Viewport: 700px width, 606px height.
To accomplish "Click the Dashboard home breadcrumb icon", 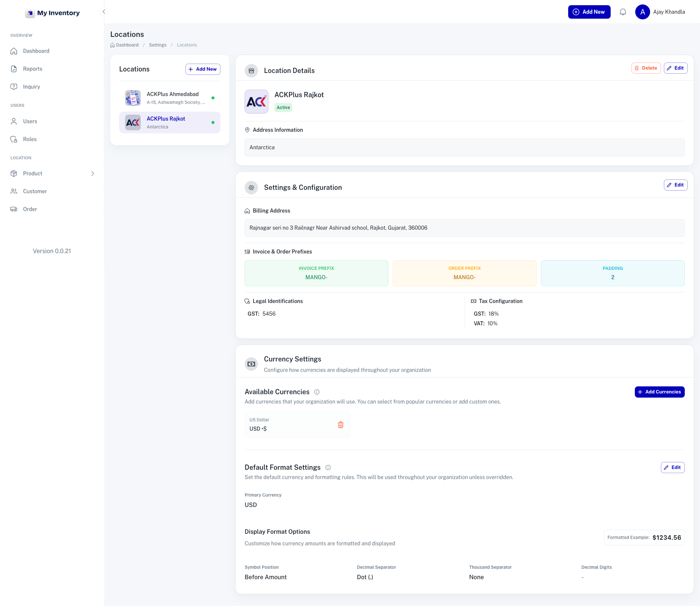I will pos(112,45).
